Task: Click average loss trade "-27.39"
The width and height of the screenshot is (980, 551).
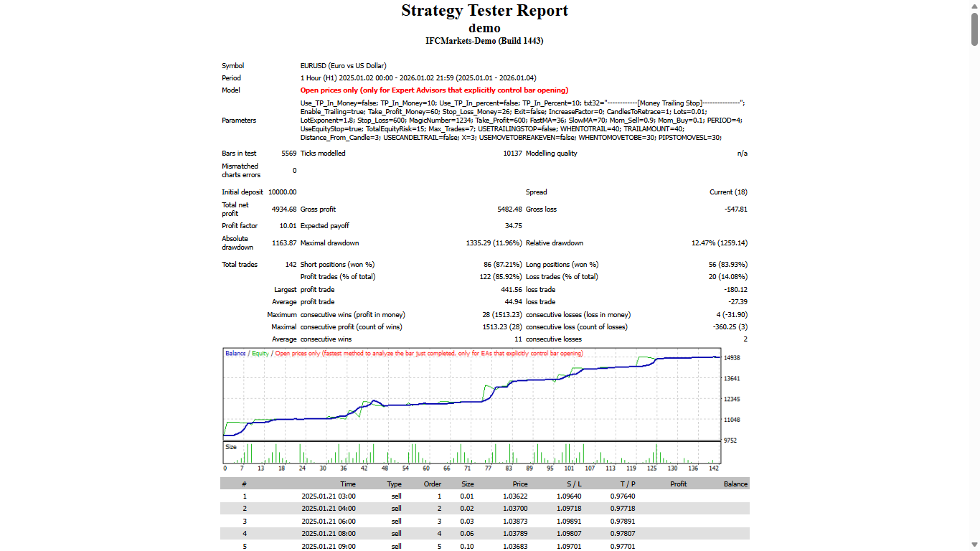Action: point(738,302)
